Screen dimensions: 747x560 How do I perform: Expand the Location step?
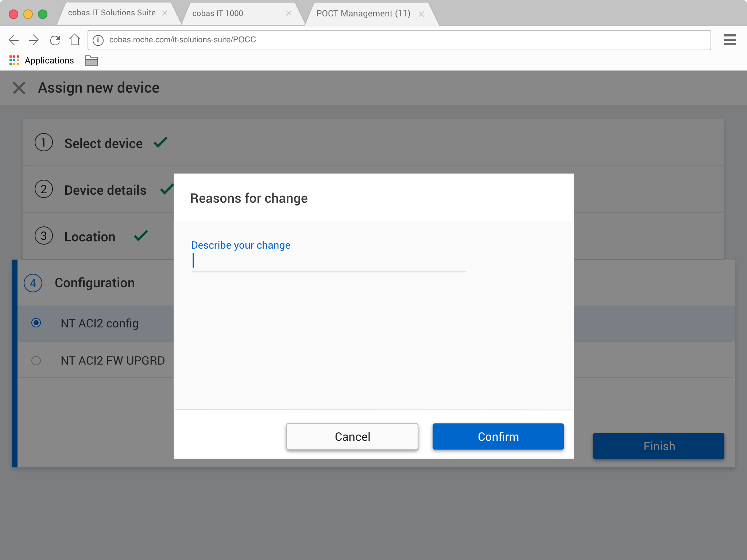point(90,237)
